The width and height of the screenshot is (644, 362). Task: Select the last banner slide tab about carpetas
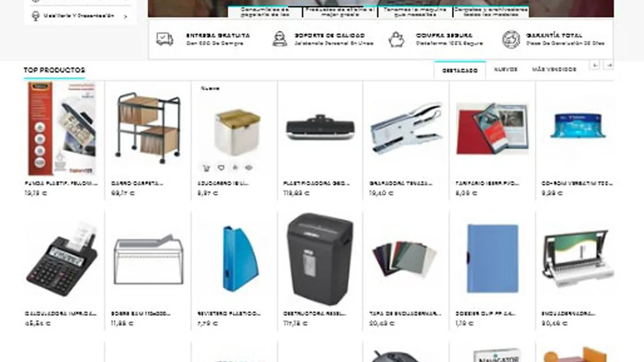tap(491, 12)
